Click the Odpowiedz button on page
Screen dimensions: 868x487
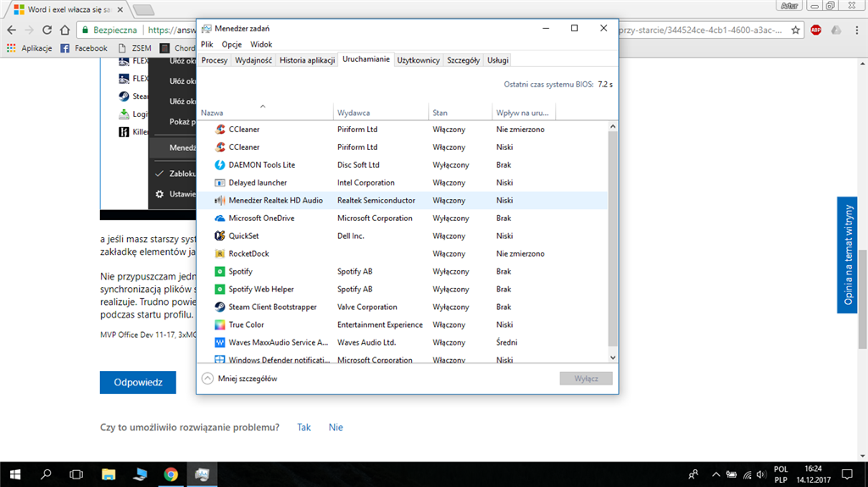pos(138,383)
